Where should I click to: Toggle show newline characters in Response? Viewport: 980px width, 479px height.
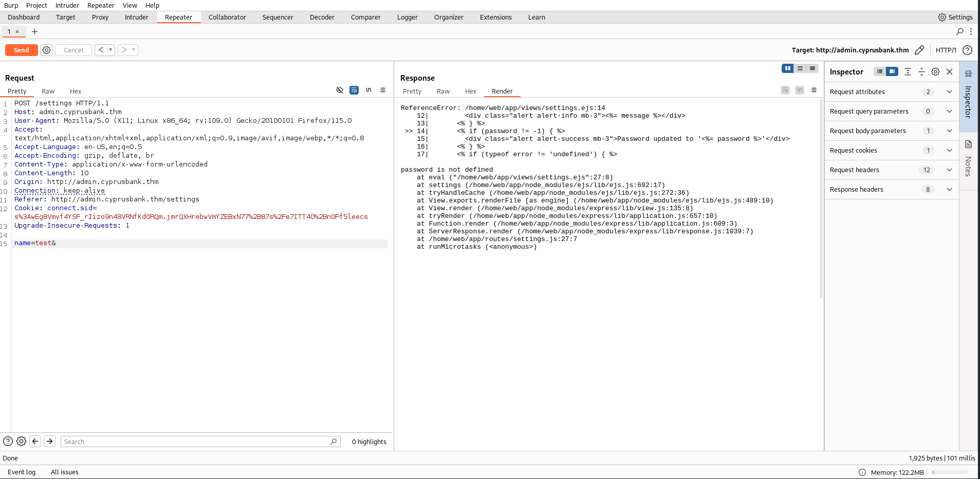pyautogui.click(x=800, y=90)
